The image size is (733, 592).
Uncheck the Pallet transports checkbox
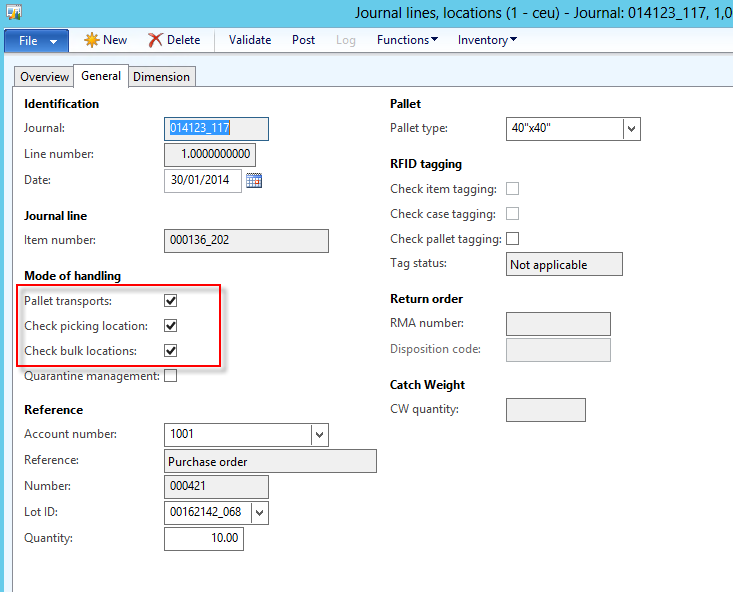pyautogui.click(x=171, y=300)
